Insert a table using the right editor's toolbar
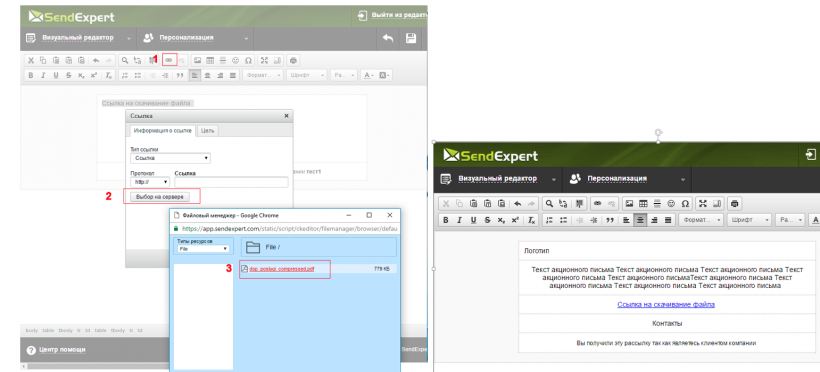 (643, 204)
